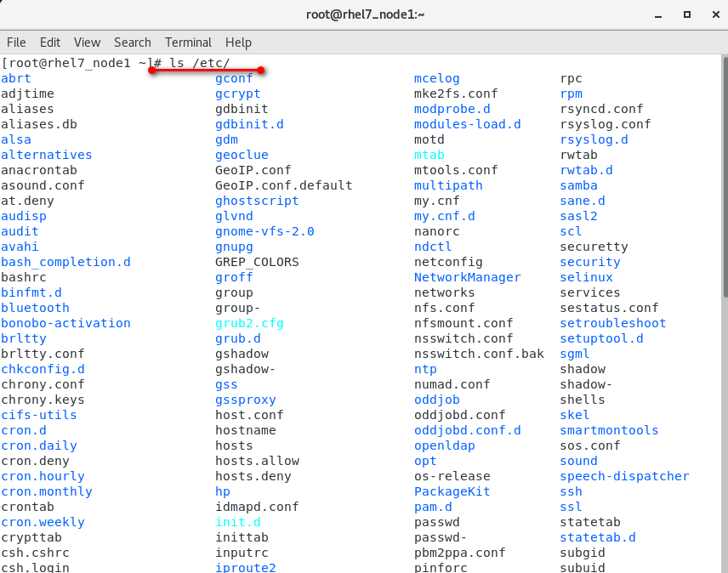Click 'cron.monthly' entry
The image size is (728, 573).
click(x=47, y=491)
